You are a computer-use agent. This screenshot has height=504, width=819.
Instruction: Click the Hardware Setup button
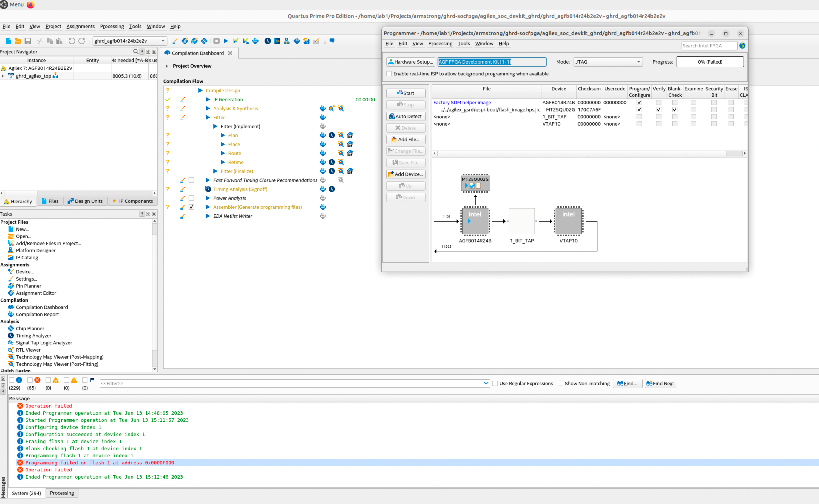411,62
